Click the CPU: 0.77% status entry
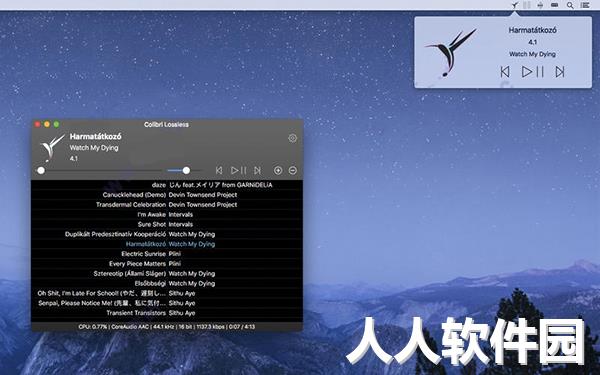Viewport: 600px width, 375px height. 93,327
